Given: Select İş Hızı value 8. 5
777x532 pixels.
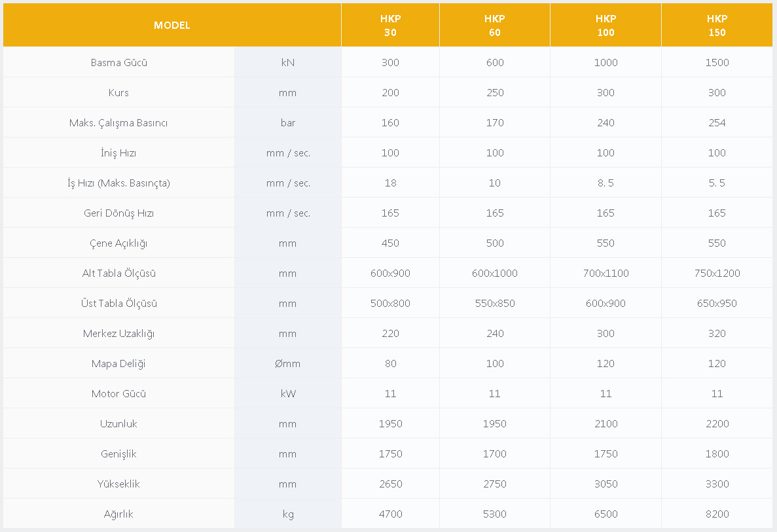Looking at the screenshot, I should 605,183.
